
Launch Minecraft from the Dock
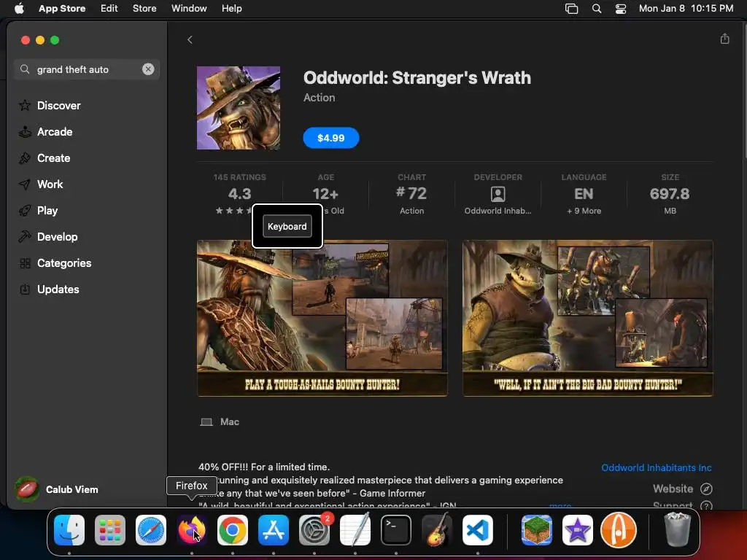coord(536,530)
